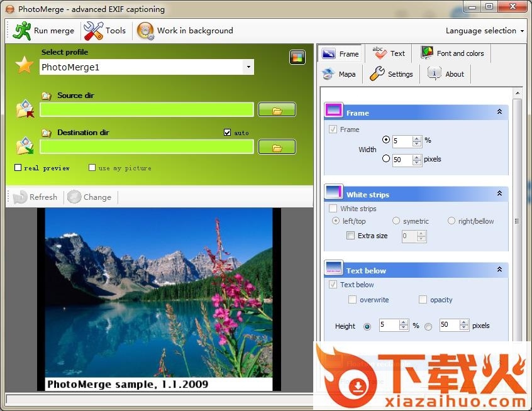Screen dimensions: 532x411
Task: Switch to the Settings tab
Action: (x=391, y=74)
